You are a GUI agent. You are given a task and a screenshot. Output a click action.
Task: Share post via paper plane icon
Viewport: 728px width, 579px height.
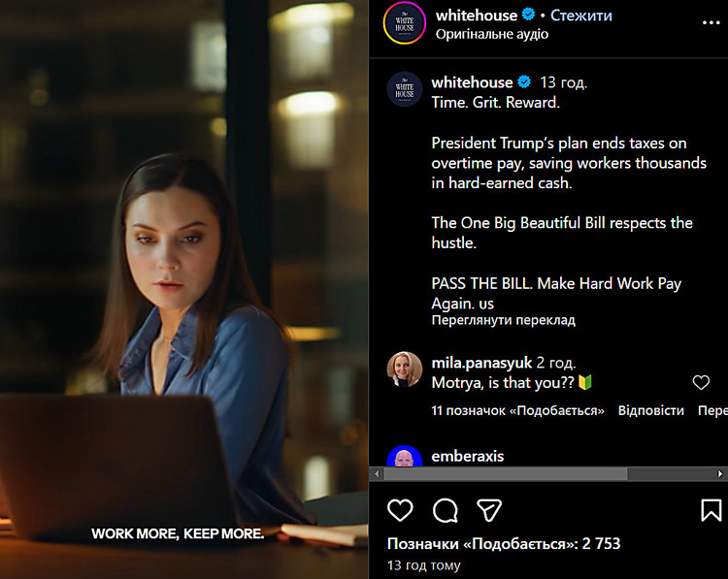pyautogui.click(x=489, y=510)
